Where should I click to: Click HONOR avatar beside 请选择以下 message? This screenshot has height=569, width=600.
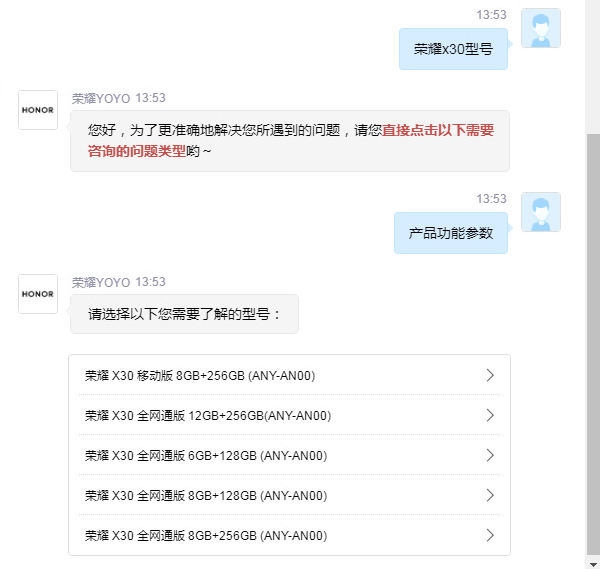(x=38, y=294)
